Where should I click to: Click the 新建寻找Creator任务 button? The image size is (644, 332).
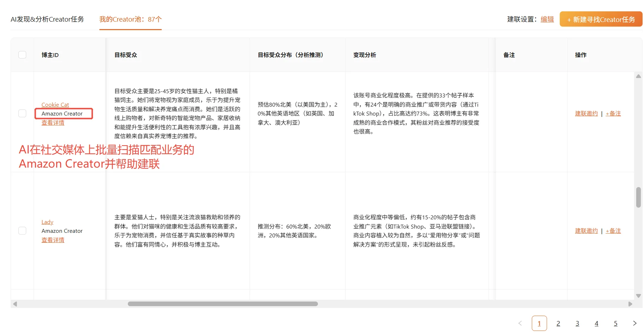[x=600, y=19]
